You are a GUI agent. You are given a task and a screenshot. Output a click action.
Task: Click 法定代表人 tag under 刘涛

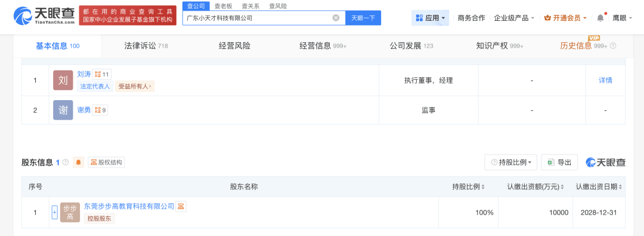95,86
